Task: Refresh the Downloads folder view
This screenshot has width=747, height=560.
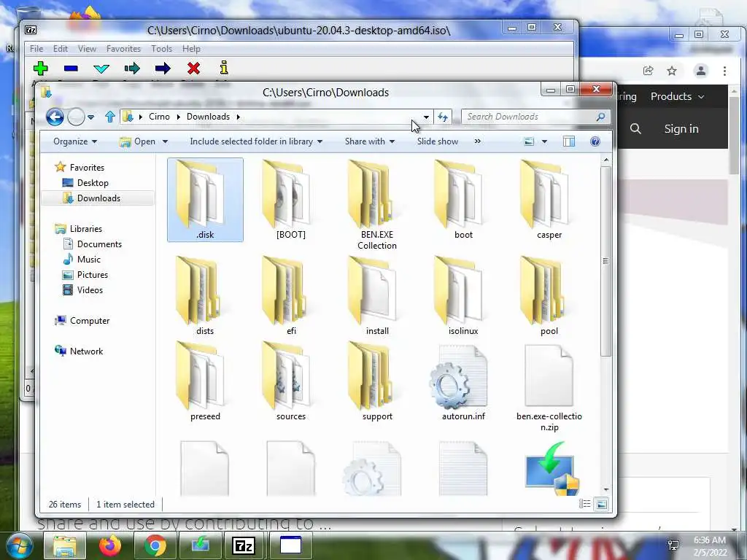Action: pos(443,117)
